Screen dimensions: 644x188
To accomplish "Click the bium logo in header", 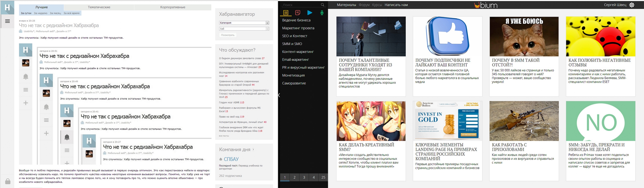I will [x=486, y=5].
